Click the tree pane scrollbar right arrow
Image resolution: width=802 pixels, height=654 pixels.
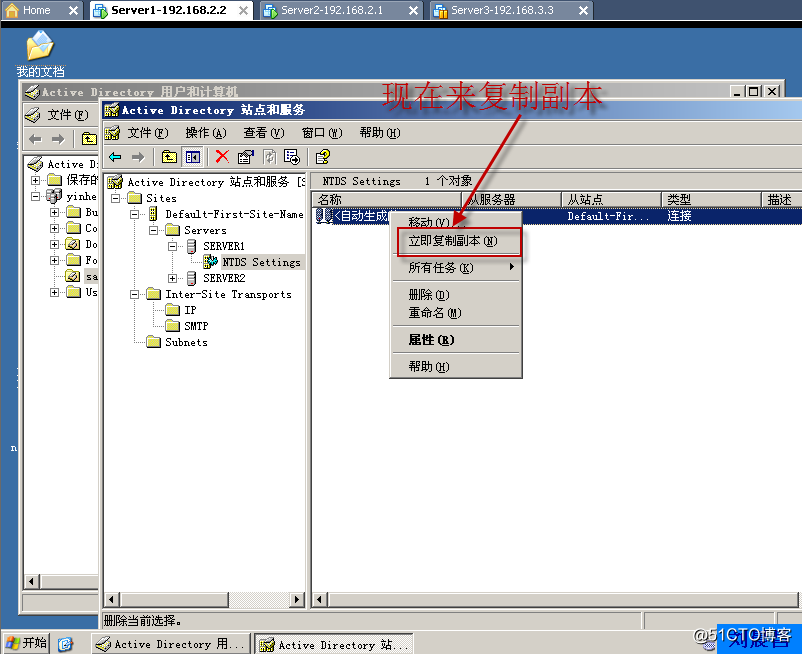[296, 599]
